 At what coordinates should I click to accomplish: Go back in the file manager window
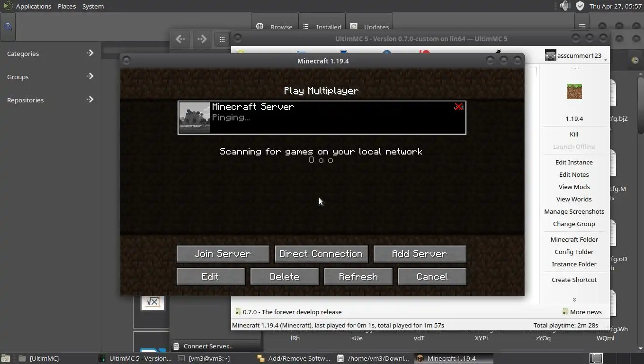tap(180, 39)
